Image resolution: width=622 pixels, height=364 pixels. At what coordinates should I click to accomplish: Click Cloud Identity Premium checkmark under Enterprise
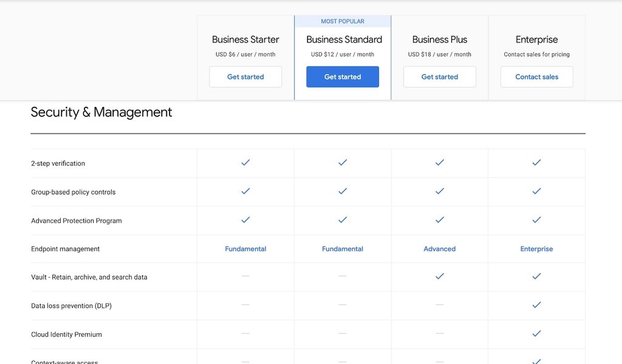[536, 334]
